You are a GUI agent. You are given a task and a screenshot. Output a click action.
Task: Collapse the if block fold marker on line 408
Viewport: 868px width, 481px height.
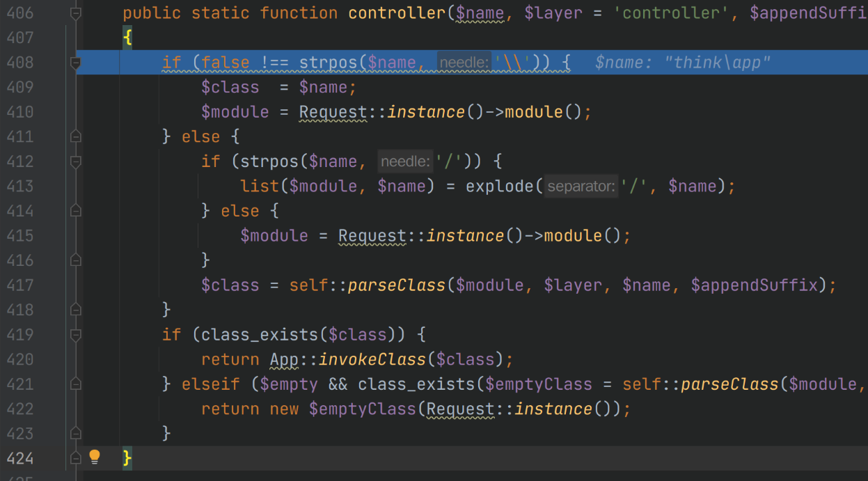(76, 63)
